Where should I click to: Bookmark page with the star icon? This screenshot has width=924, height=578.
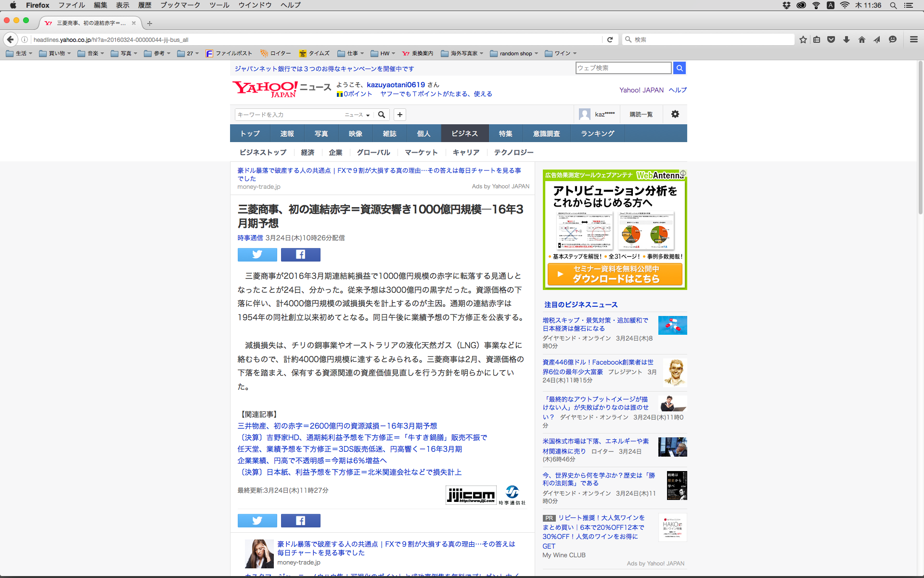803,39
